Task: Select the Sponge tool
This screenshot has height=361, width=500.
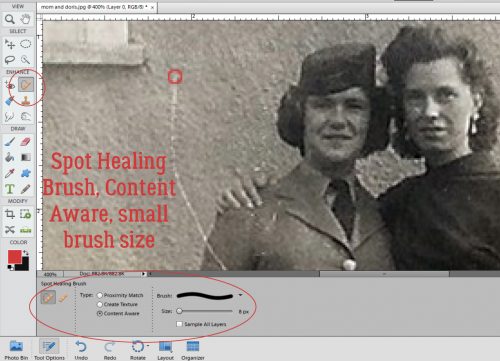Action: [26, 116]
